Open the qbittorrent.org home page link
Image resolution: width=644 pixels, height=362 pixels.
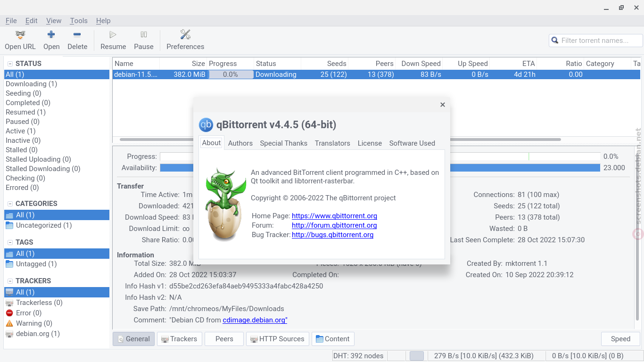[334, 216]
